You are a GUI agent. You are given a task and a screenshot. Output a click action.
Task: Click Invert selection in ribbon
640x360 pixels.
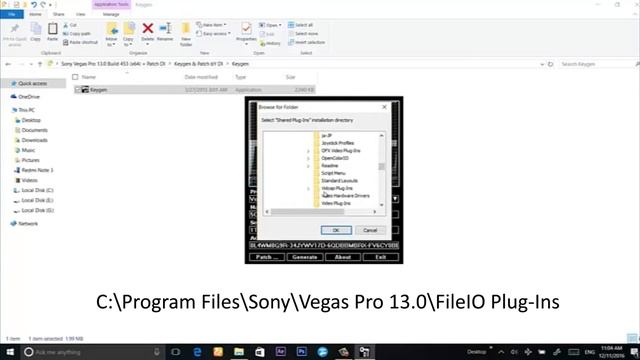307,42
